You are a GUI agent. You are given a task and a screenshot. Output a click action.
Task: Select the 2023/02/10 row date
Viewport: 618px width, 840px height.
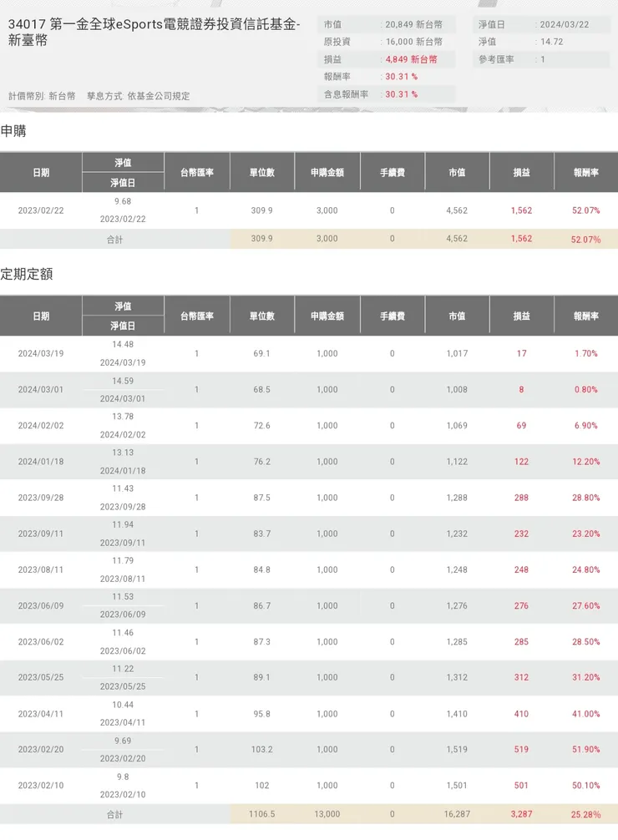(x=41, y=786)
